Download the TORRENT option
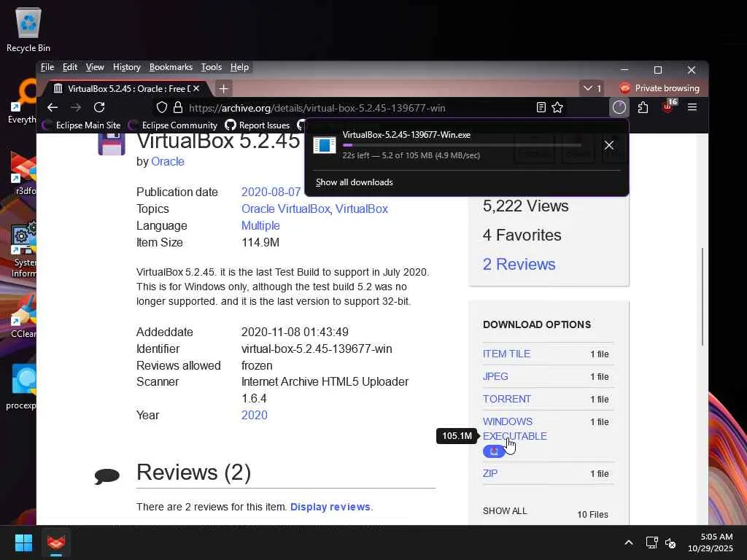 coord(507,399)
